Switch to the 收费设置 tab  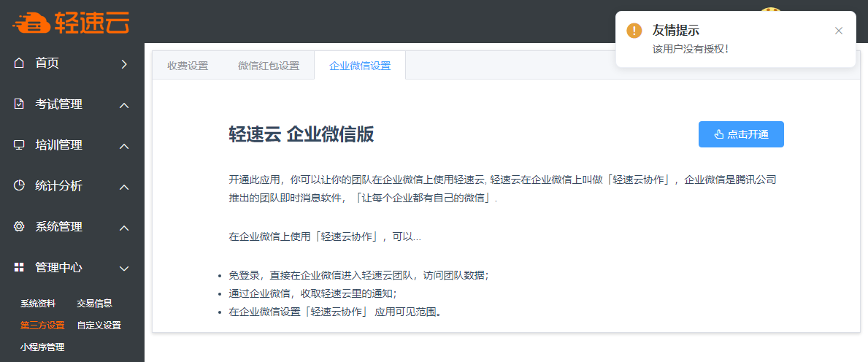(x=188, y=66)
